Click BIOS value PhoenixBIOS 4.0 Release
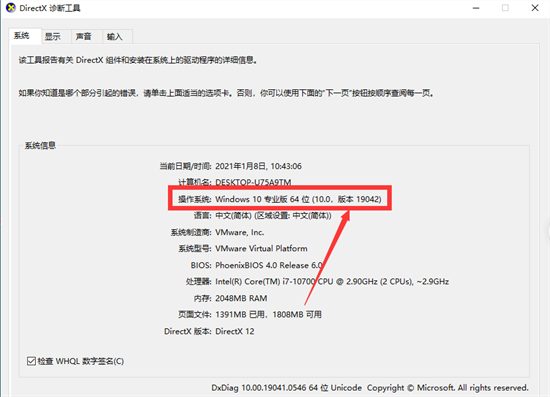 [x=269, y=265]
